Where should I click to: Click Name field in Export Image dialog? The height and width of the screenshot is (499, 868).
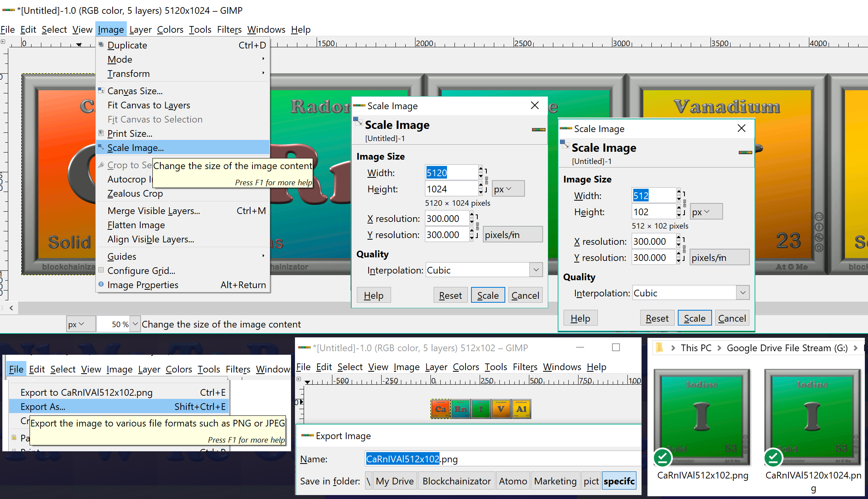tap(503, 459)
